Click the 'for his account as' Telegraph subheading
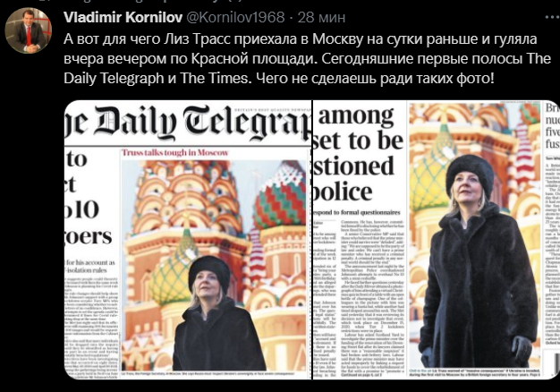Image resolution: width=560 pixels, height=392 pixels. pos(90,266)
